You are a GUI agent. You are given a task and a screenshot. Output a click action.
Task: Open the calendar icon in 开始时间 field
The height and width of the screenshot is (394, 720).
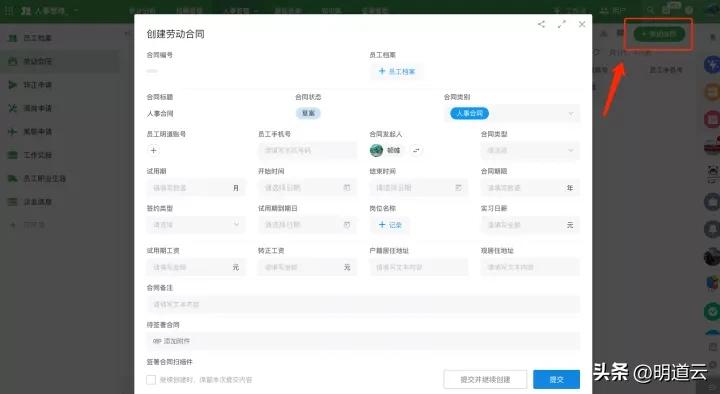click(x=347, y=187)
